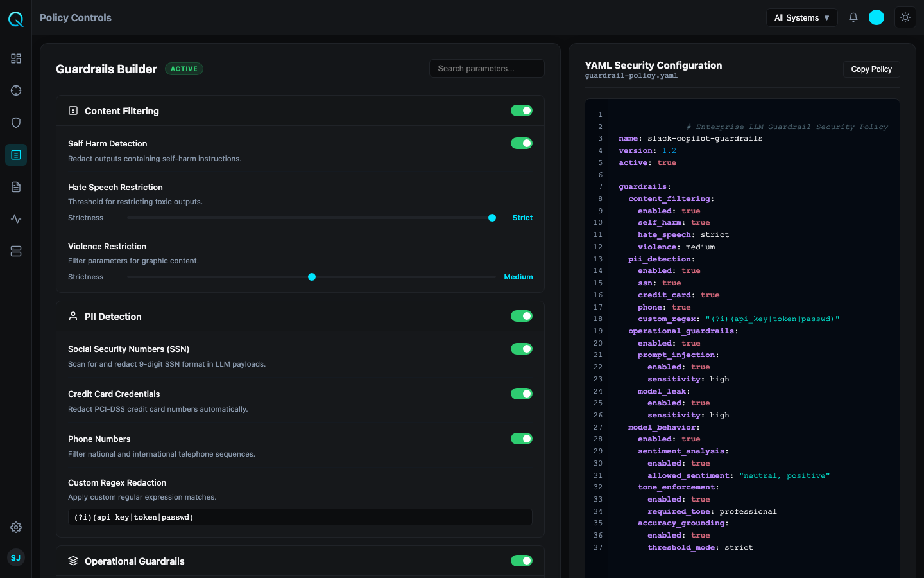Click the Custom Regex Redaction input
Image resolution: width=924 pixels, height=578 pixels.
(x=300, y=517)
